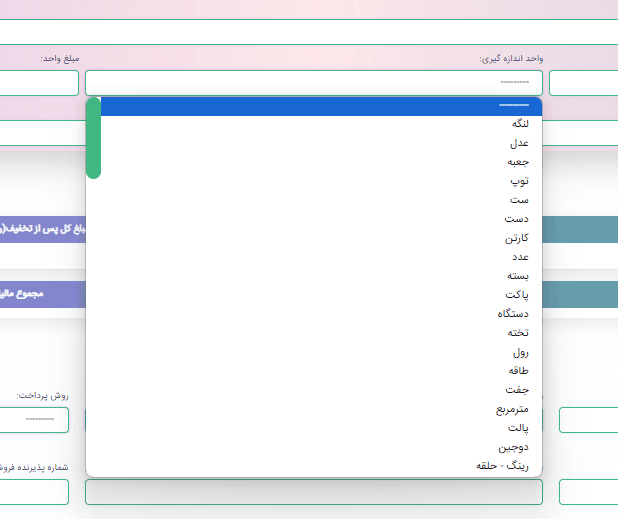Image resolution: width=618 pixels, height=519 pixels.
Task: Select 'پاکت' as the unit
Action: (517, 295)
